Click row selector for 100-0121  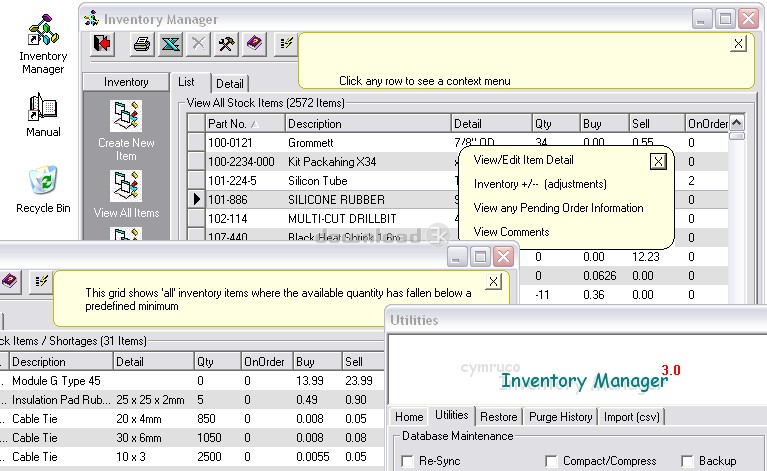coord(197,142)
